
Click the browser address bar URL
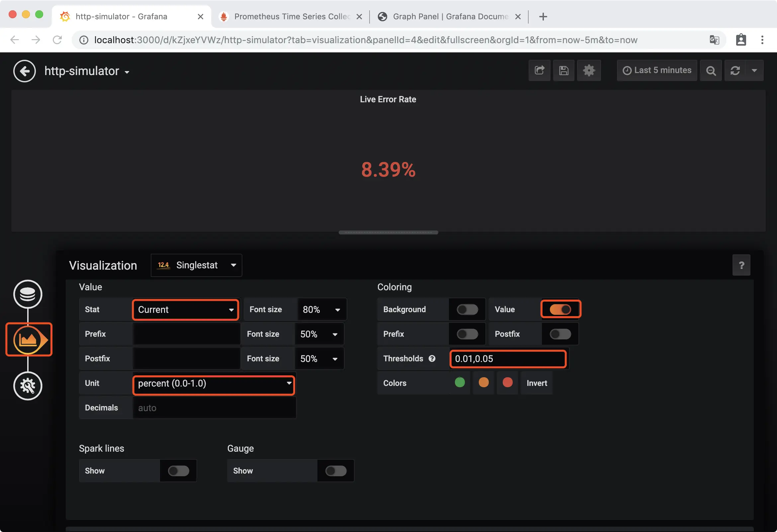click(366, 40)
